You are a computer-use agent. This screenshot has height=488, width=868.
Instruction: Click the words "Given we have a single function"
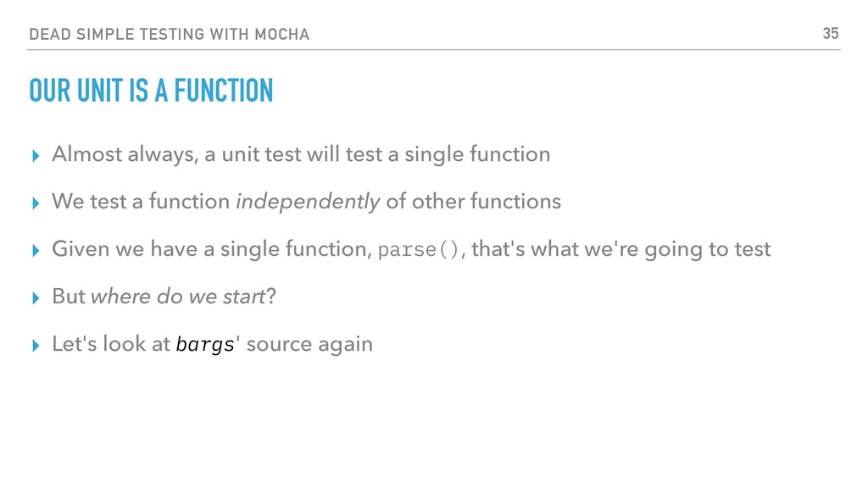tap(210, 250)
